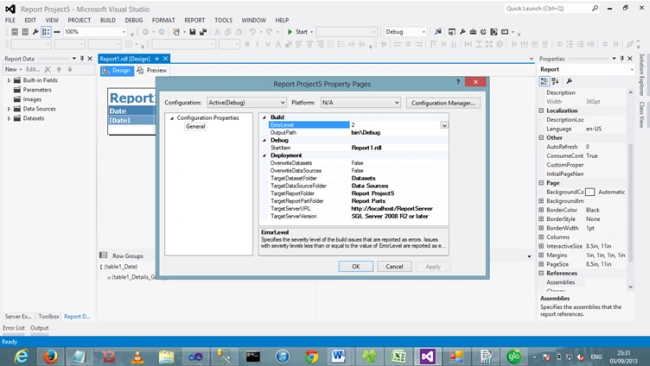Click the move down arrow in Report Data
Screen dimensions: 650x366
[x=70, y=70]
